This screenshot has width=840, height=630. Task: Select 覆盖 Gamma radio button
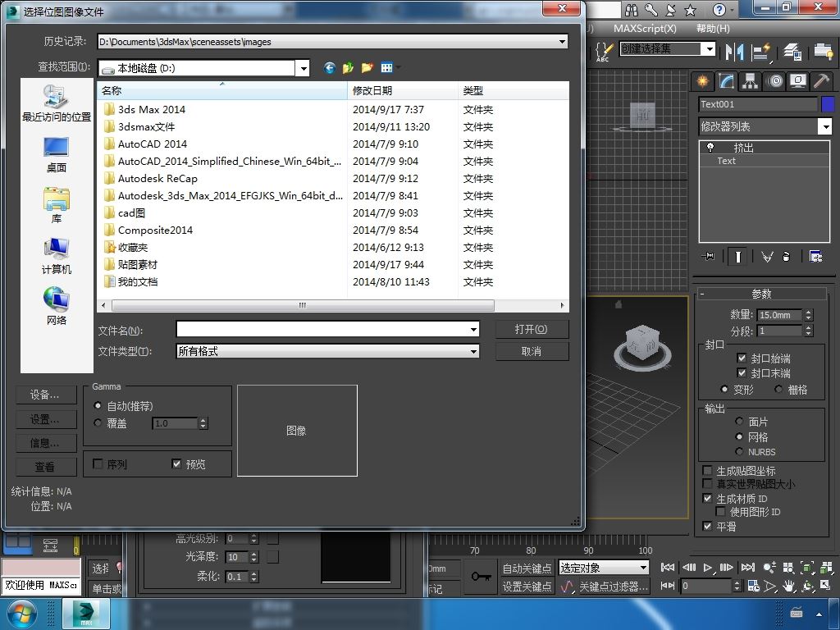pyautogui.click(x=98, y=422)
